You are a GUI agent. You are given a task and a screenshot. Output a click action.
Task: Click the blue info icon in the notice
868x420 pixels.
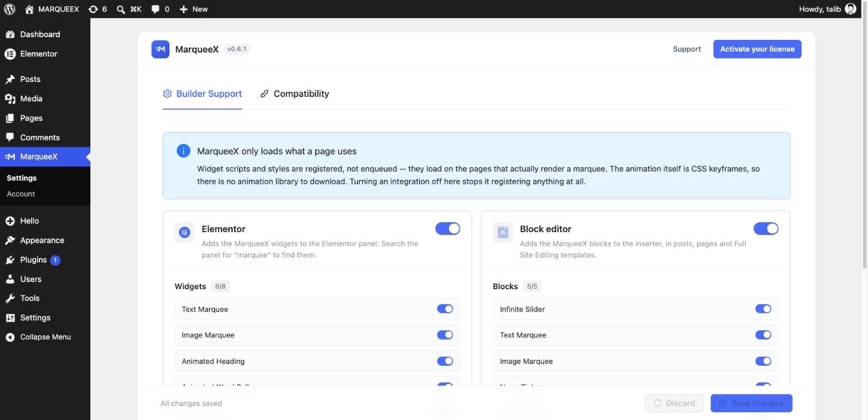tap(183, 151)
